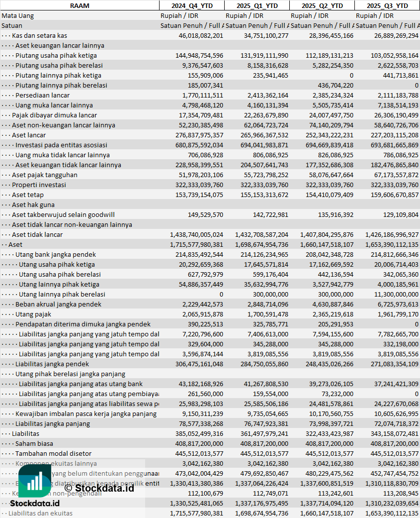
Task: Select the 2025_Q1_YTD column header
Action: click(257, 5)
